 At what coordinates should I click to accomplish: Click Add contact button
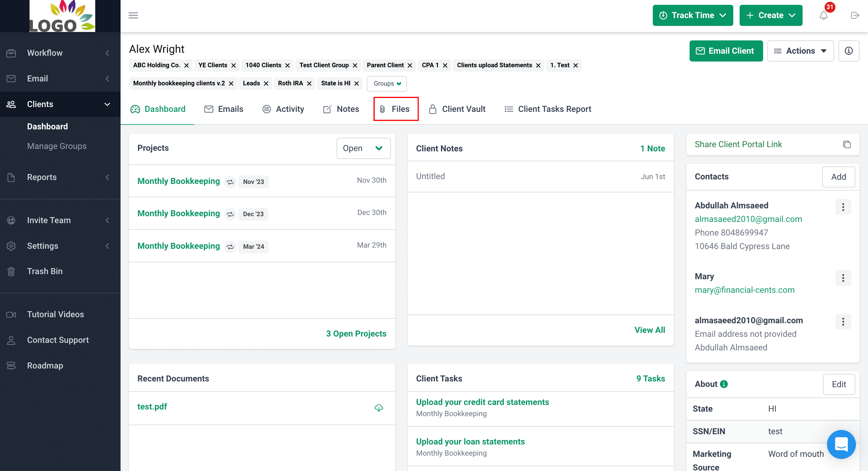838,177
